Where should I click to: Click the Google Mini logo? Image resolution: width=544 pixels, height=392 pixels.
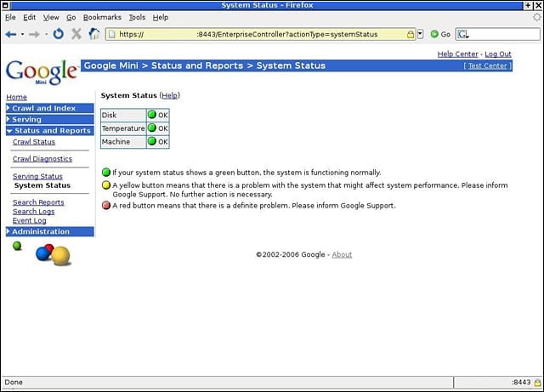coord(42,71)
